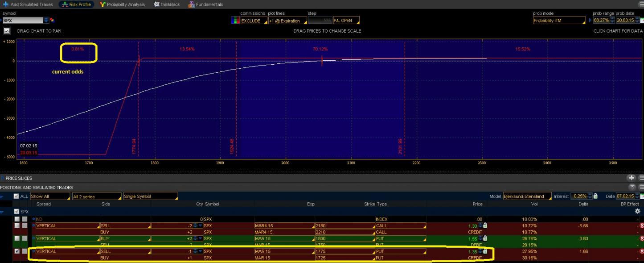Open prob mode Probability ITM dropdown

pos(559,21)
